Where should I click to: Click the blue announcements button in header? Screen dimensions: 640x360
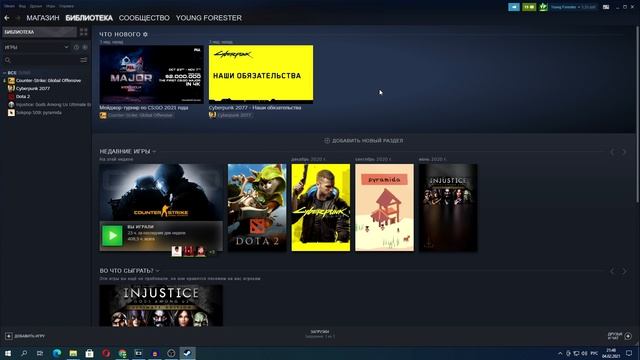point(514,7)
